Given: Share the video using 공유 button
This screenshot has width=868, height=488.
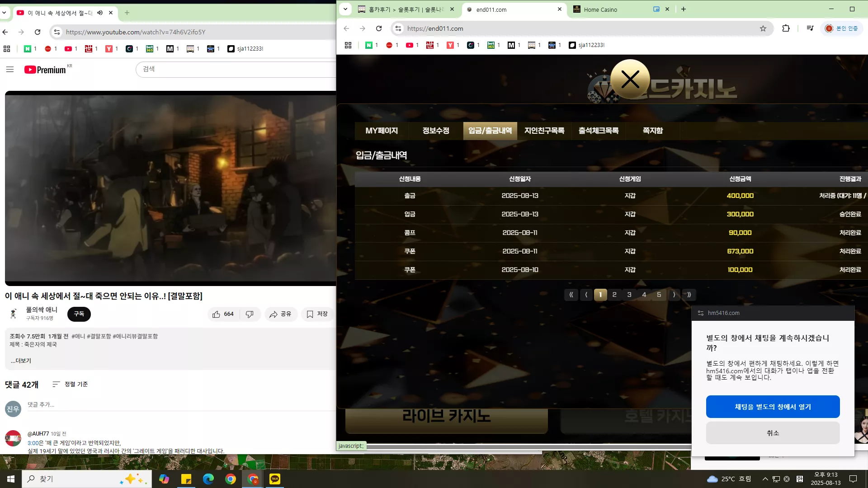Looking at the screenshot, I should (280, 314).
